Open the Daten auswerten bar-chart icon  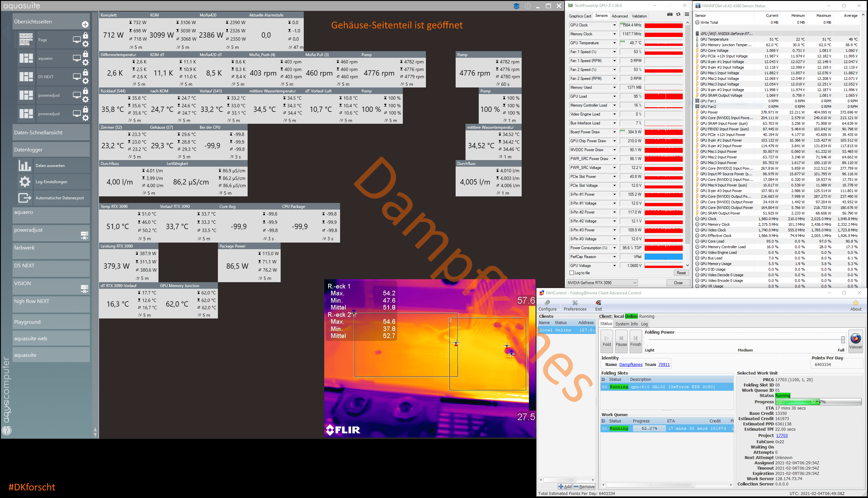(25, 166)
